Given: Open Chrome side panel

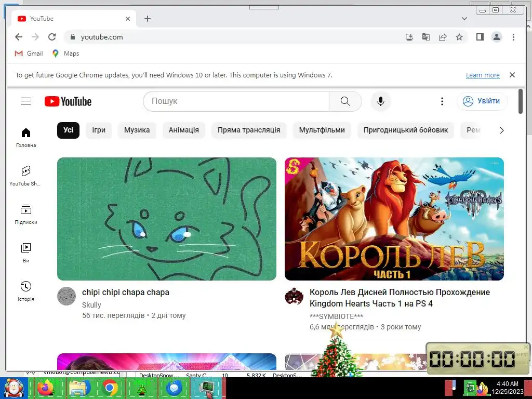Looking at the screenshot, I should (x=480, y=37).
